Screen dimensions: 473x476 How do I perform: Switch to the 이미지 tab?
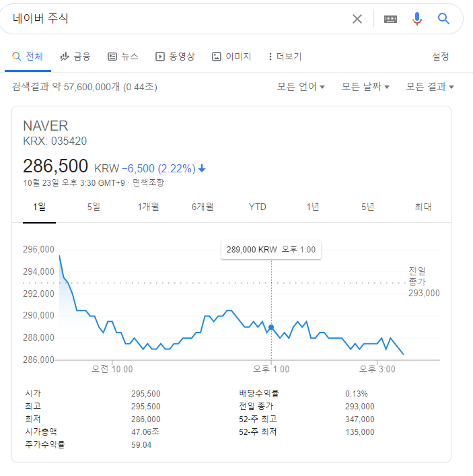[231, 57]
